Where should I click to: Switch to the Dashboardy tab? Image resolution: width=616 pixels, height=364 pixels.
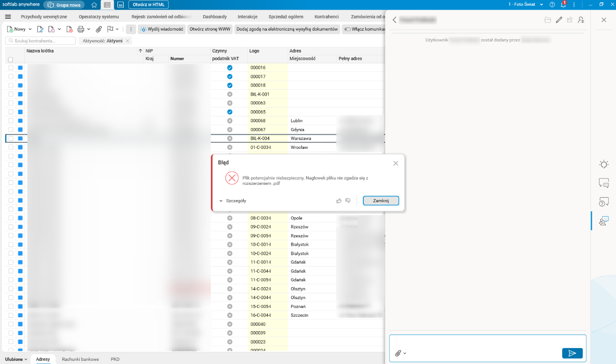point(215,17)
